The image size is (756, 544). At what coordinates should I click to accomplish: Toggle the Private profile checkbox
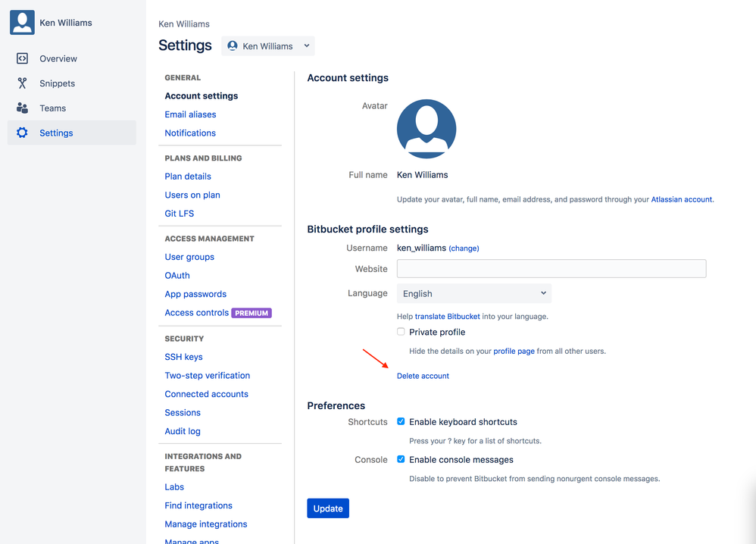tap(401, 331)
